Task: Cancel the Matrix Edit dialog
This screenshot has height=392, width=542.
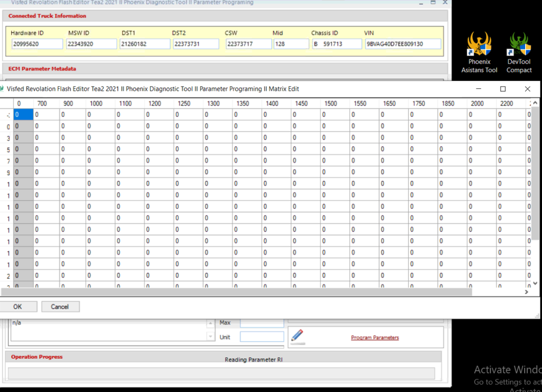Action: pyautogui.click(x=60, y=307)
